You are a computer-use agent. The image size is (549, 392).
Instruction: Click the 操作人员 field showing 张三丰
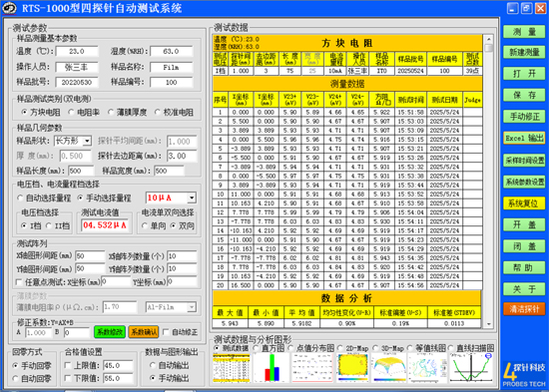pyautogui.click(x=77, y=67)
